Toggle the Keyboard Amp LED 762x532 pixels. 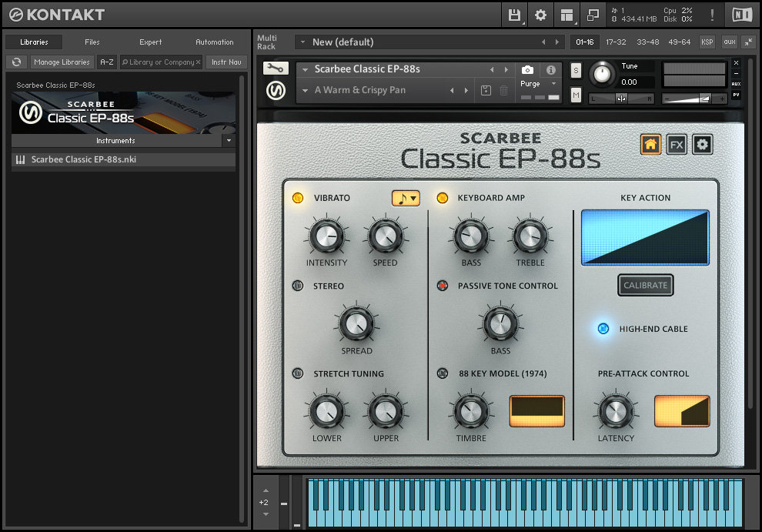click(442, 198)
